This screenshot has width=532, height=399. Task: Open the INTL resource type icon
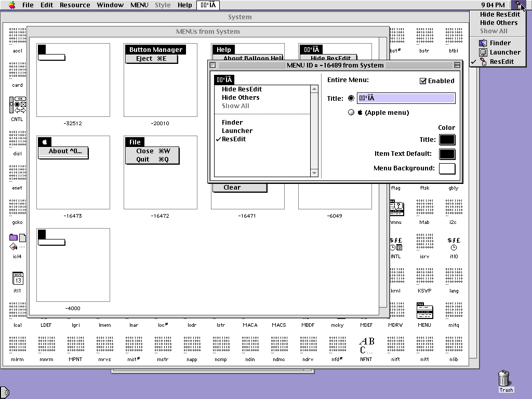(396, 244)
